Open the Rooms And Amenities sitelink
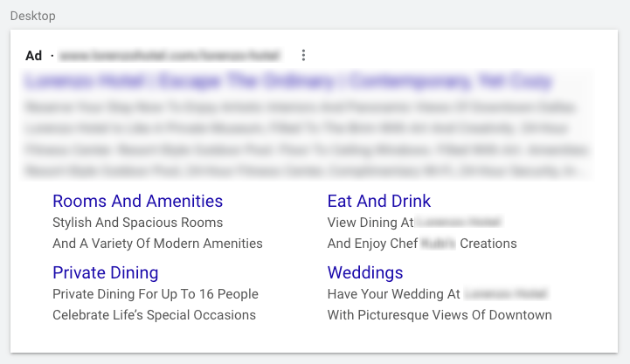Viewport: 630px width, 364px height. tap(137, 201)
